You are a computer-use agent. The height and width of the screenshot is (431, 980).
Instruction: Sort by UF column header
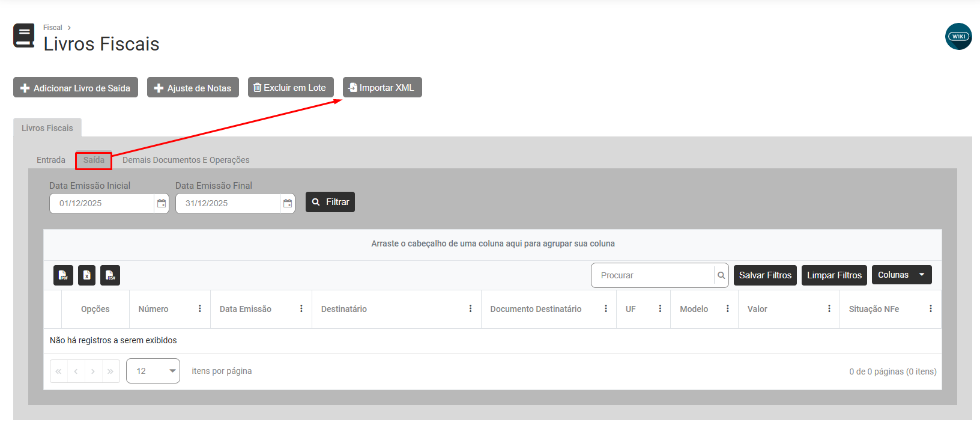pos(631,309)
